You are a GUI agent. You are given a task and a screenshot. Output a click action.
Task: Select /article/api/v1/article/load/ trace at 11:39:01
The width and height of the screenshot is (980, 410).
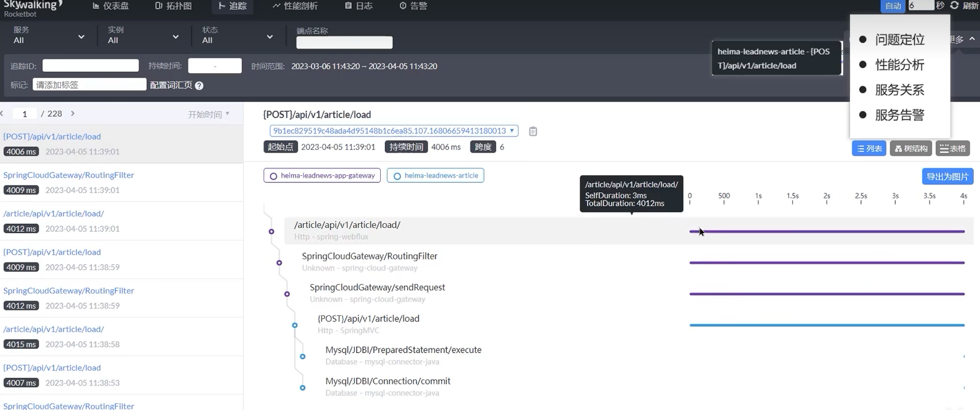click(x=122, y=221)
